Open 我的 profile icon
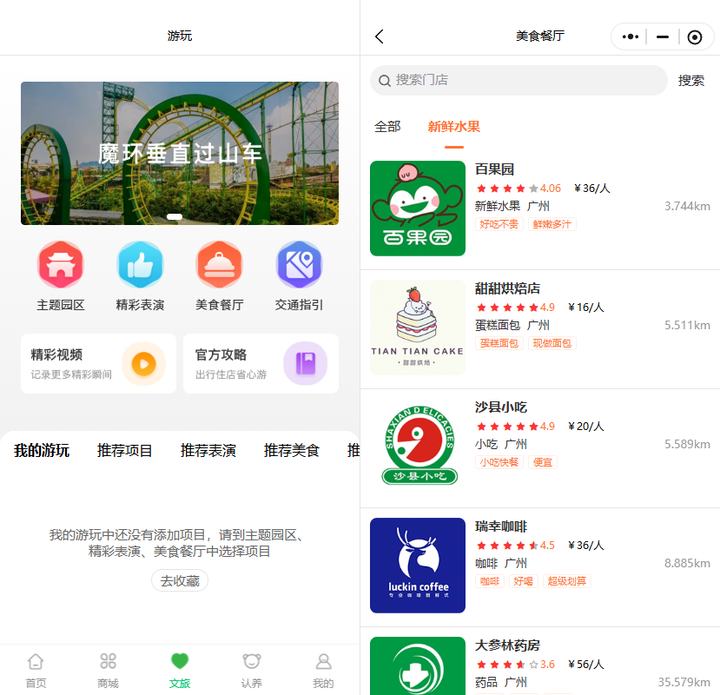This screenshot has width=720, height=695. coord(323,661)
